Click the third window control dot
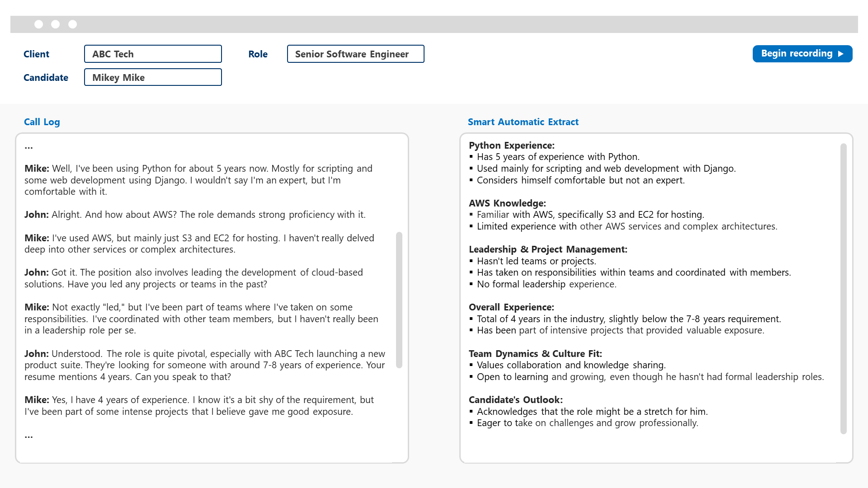Viewport: 868px width, 488px height. pyautogui.click(x=72, y=24)
